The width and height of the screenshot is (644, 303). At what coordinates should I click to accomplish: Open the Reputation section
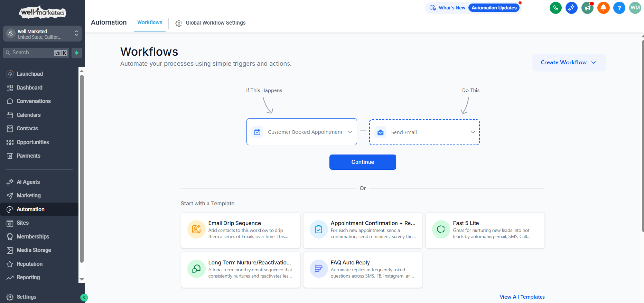[x=29, y=264]
